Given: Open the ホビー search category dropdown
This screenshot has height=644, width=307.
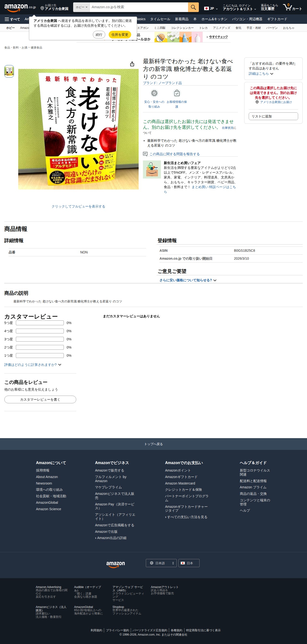Looking at the screenshot, I should tap(81, 7).
